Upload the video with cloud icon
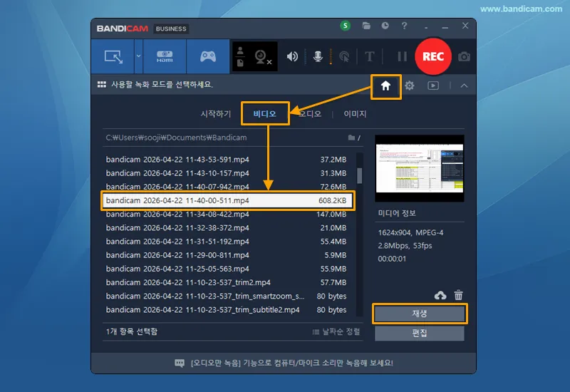The width and height of the screenshot is (570, 392). (x=440, y=295)
